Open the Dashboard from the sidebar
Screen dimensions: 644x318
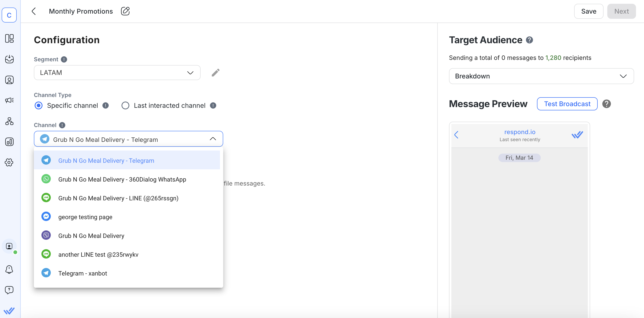(9, 39)
